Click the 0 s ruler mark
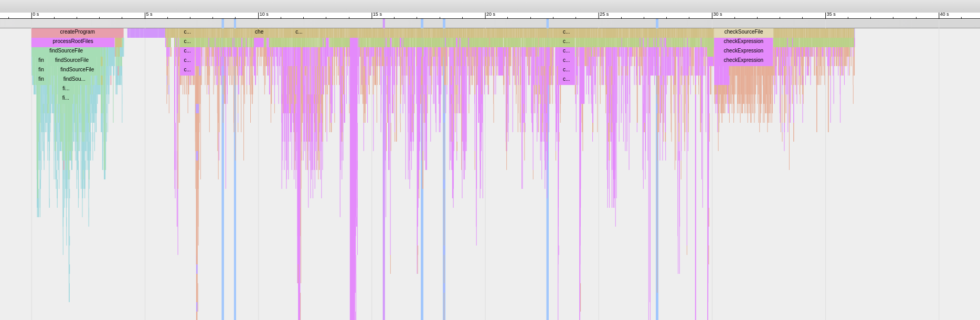 36,15
